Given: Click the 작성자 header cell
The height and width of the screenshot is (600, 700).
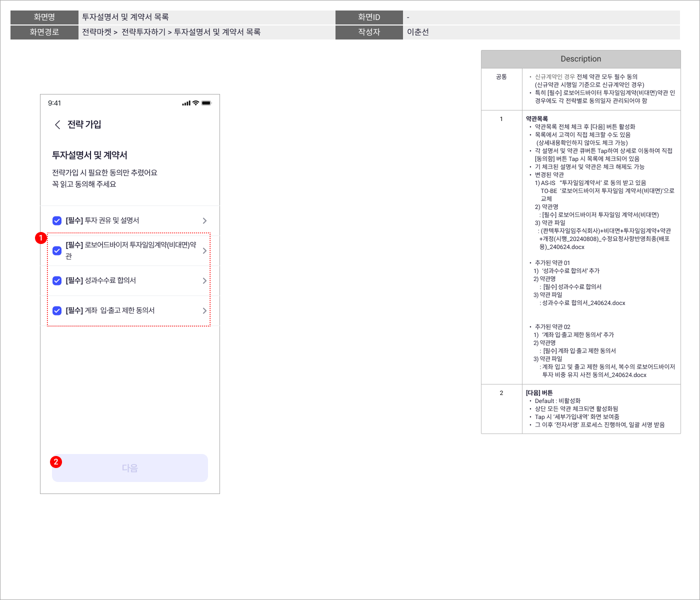Looking at the screenshot, I should click(369, 32).
